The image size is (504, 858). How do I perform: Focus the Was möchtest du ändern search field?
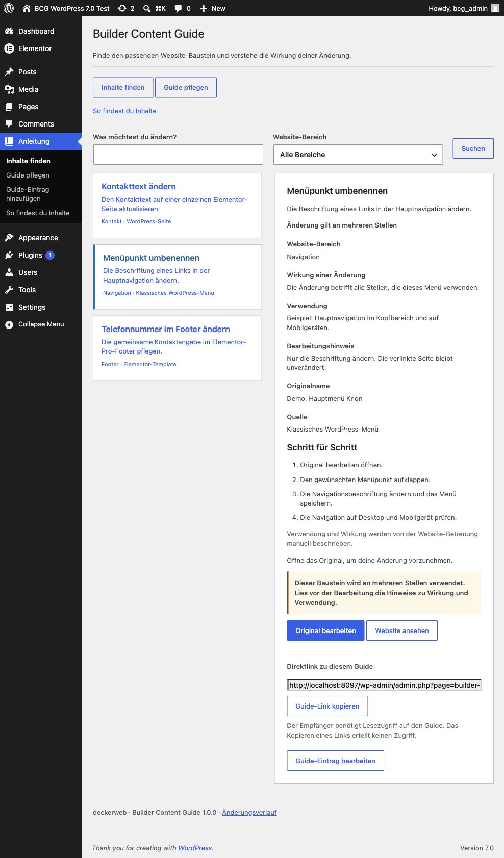(x=178, y=155)
